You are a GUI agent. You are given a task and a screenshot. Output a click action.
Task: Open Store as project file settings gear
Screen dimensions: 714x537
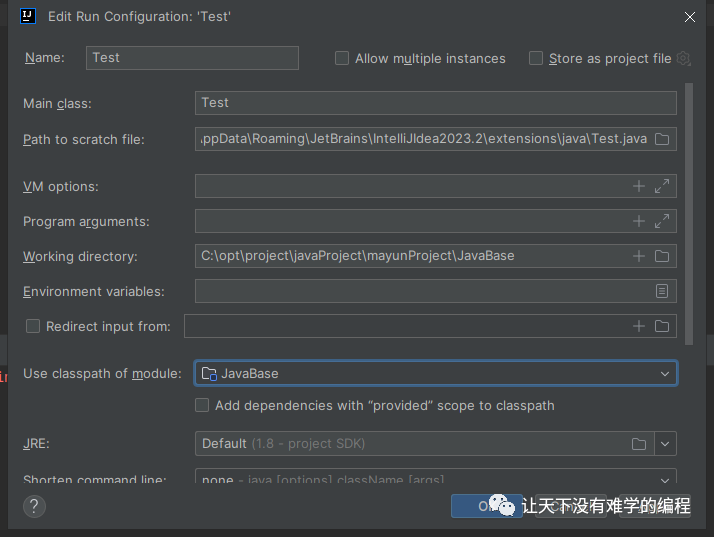pos(684,58)
